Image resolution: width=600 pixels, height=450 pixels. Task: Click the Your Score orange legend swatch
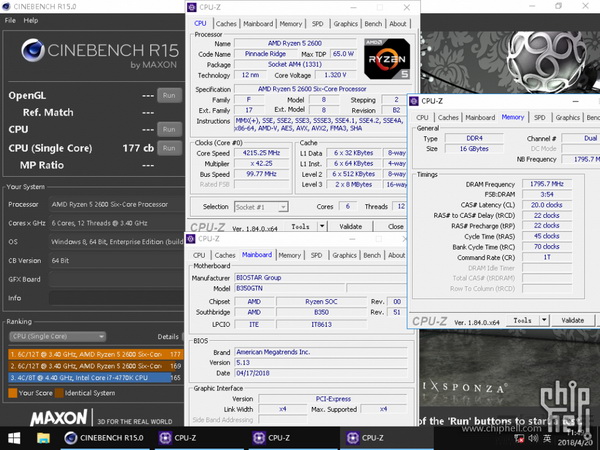pos(11,393)
